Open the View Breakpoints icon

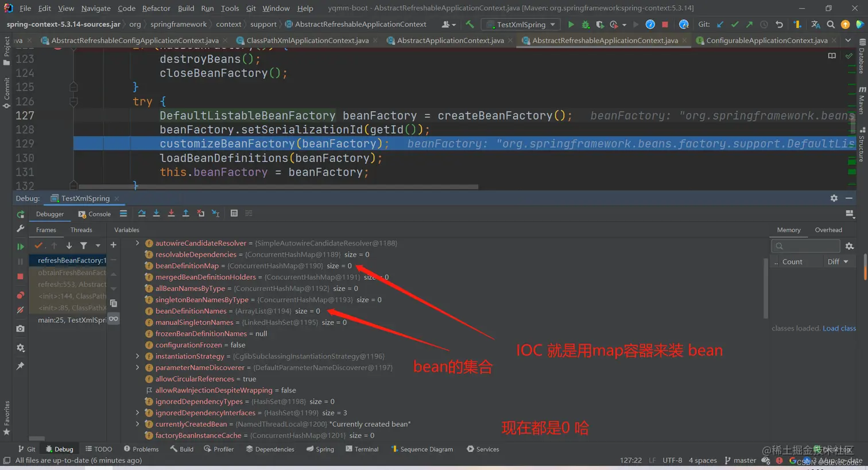click(20, 295)
